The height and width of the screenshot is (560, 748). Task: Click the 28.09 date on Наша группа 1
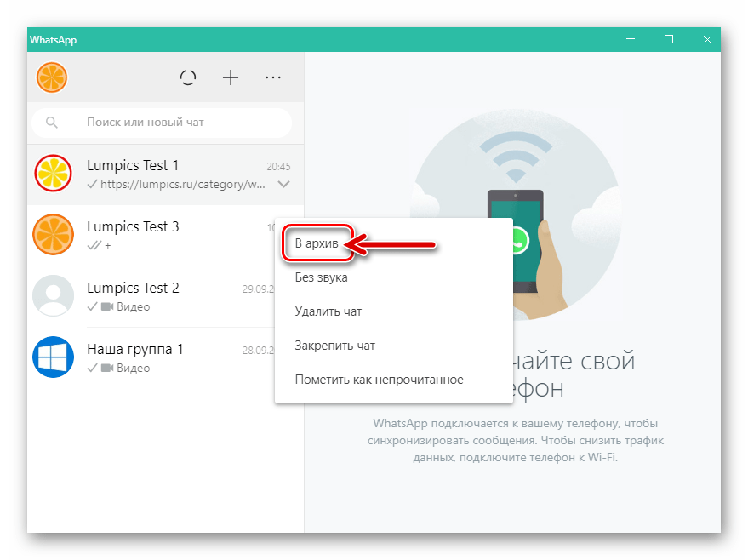pyautogui.click(x=259, y=351)
